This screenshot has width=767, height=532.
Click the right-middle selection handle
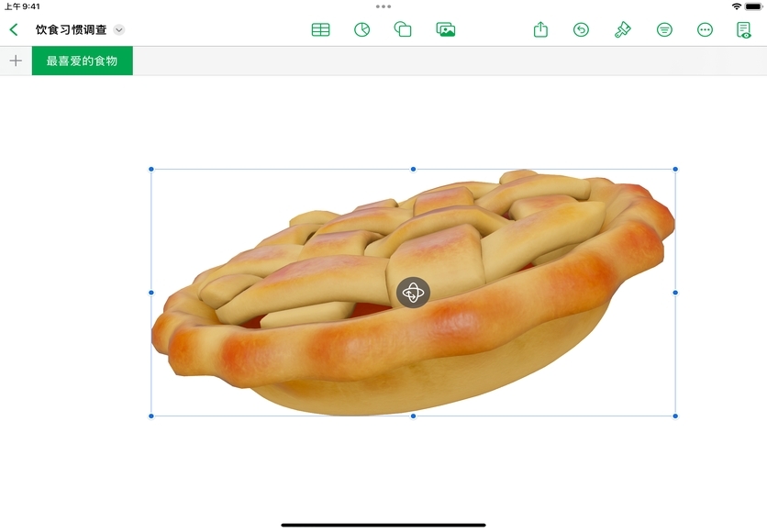pyautogui.click(x=675, y=293)
